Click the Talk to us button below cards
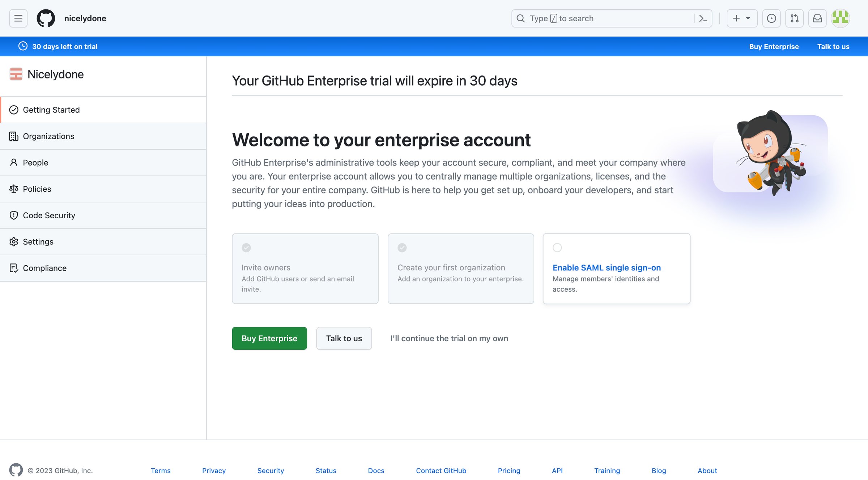 344,338
